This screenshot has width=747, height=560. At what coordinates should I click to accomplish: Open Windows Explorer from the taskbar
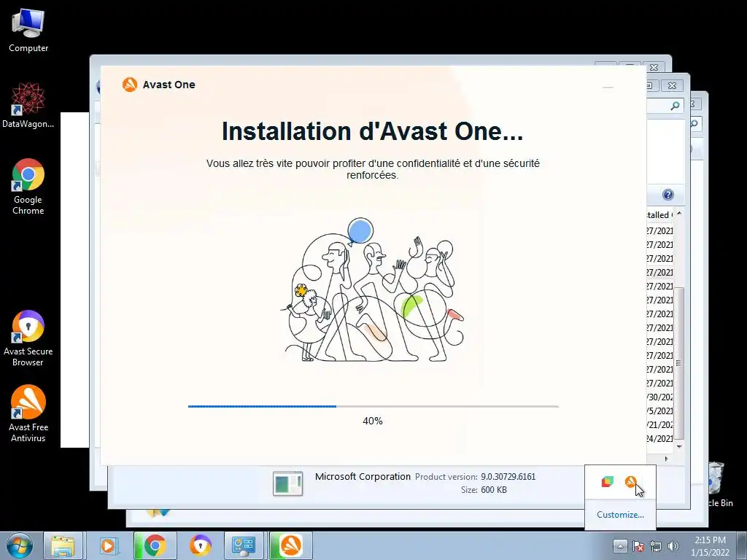tap(63, 545)
